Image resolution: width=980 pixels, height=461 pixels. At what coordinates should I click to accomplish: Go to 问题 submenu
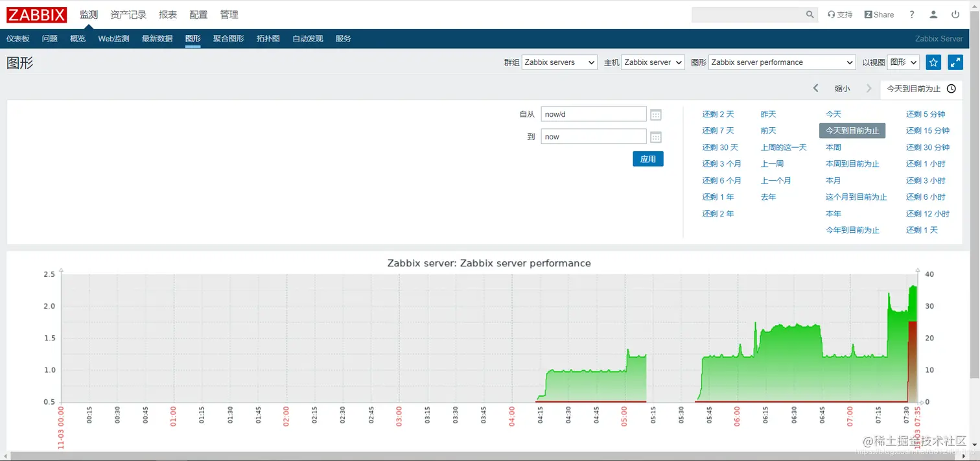pos(50,39)
